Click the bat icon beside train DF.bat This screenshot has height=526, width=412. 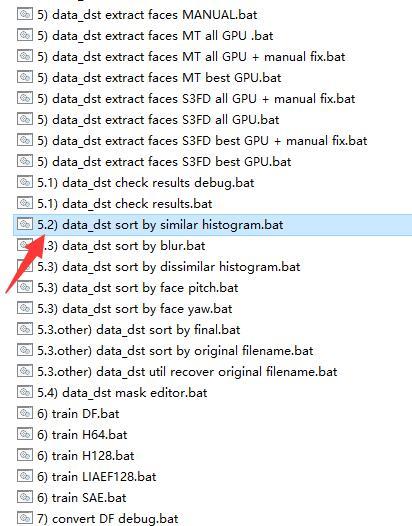(25, 413)
